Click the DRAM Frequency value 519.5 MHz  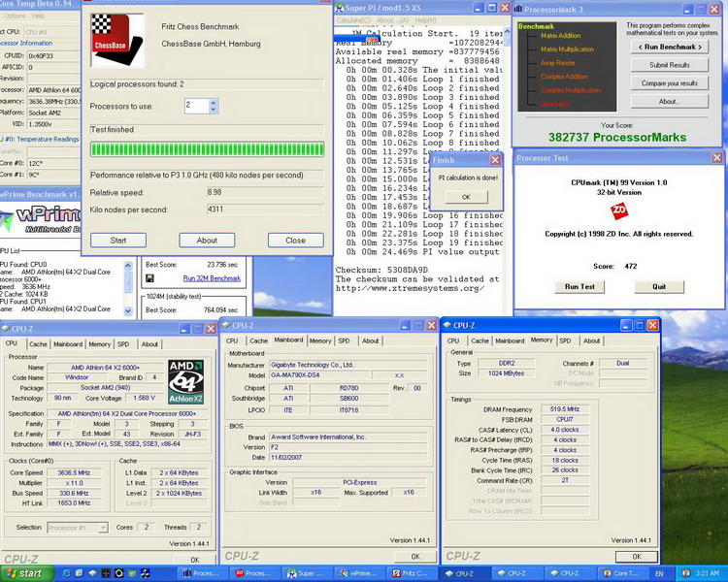[565, 409]
